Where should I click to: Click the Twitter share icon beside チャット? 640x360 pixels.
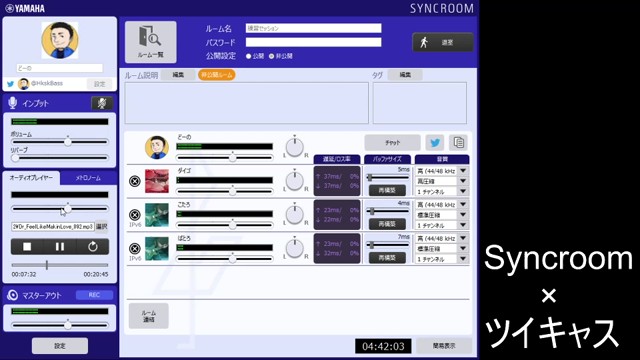(435, 142)
